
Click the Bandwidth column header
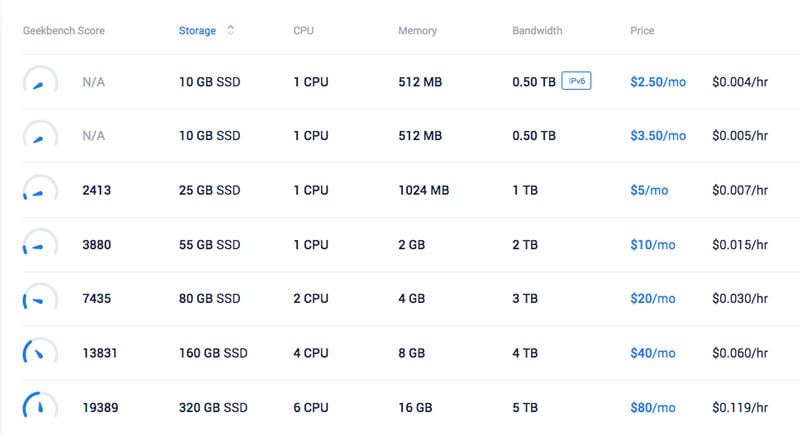pos(537,31)
